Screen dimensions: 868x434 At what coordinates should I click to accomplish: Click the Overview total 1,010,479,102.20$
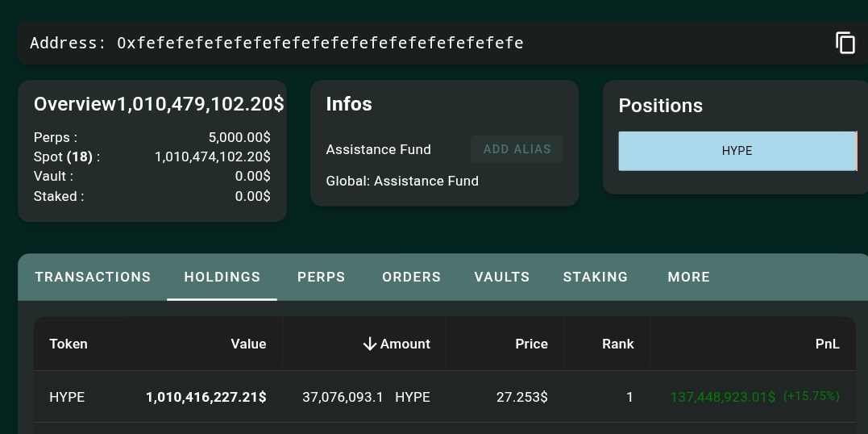(201, 103)
